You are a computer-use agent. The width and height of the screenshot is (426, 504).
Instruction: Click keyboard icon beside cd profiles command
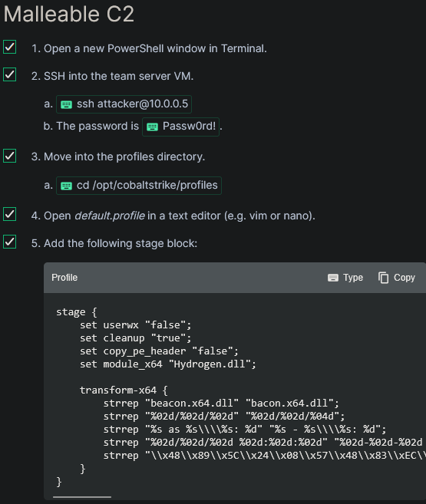tap(67, 186)
